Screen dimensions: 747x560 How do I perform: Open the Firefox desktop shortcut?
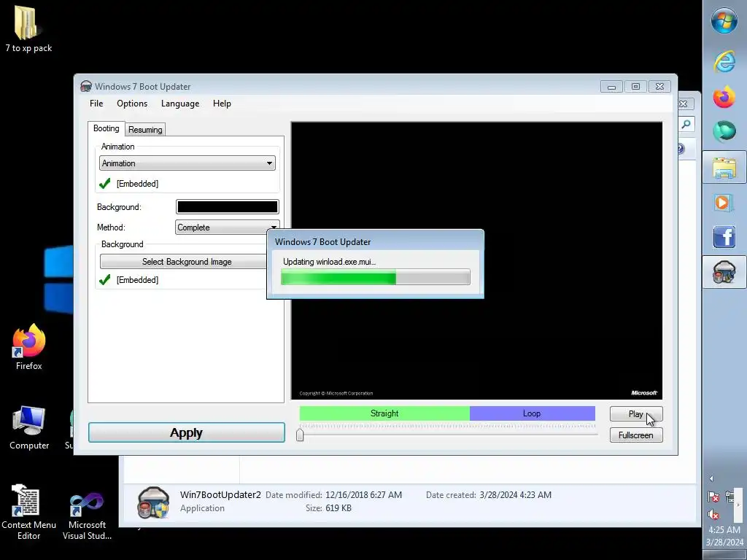tap(28, 346)
